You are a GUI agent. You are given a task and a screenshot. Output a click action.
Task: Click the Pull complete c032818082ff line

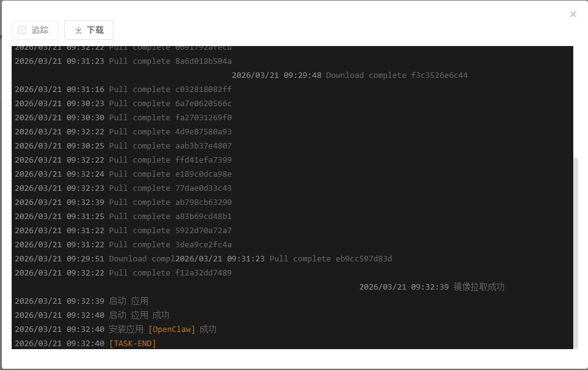pyautogui.click(x=170, y=90)
